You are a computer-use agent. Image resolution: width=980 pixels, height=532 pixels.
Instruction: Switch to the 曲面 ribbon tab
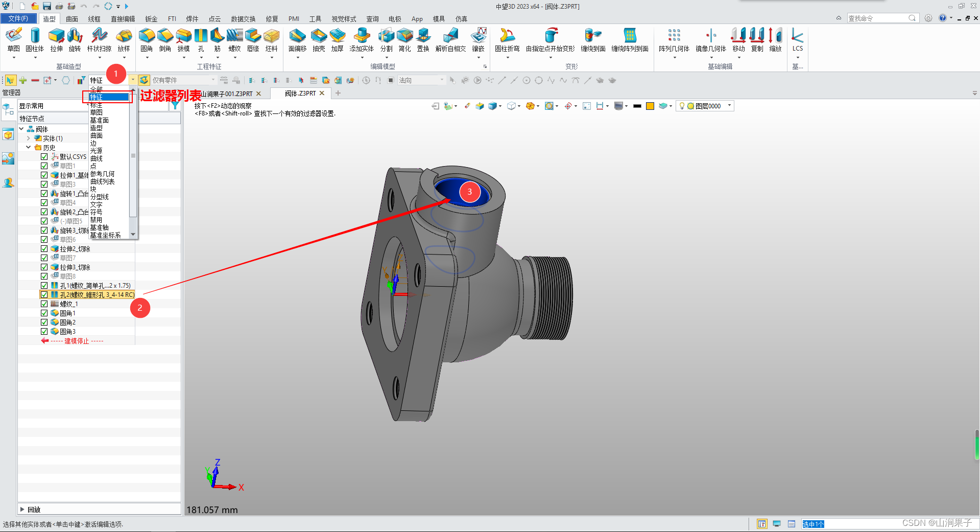72,19
